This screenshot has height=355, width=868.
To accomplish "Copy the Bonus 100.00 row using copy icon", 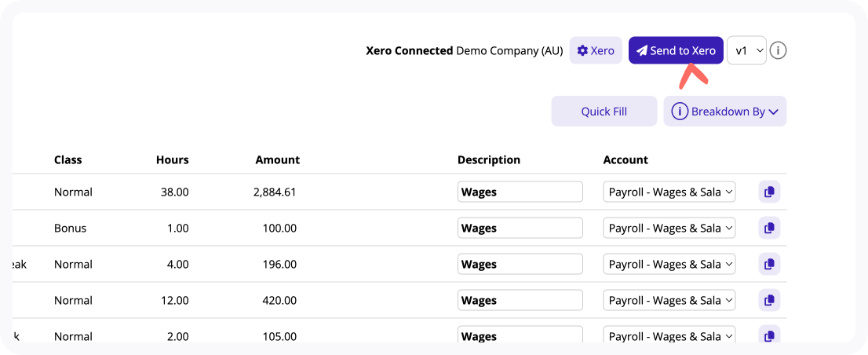I will (769, 229).
